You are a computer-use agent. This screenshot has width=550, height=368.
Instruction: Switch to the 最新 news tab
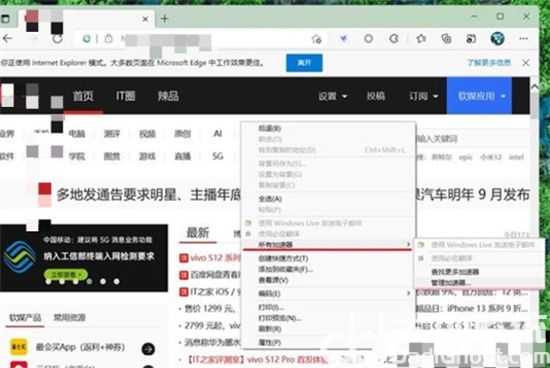pos(198,233)
